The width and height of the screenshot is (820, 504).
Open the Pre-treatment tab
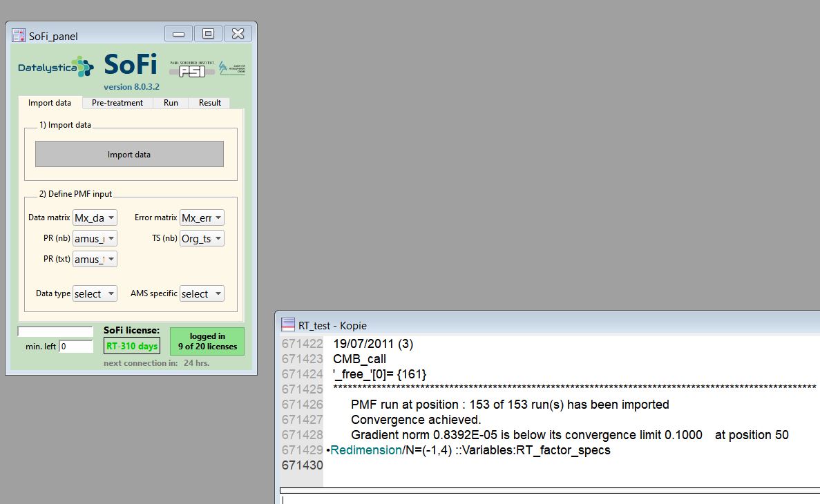coord(117,103)
